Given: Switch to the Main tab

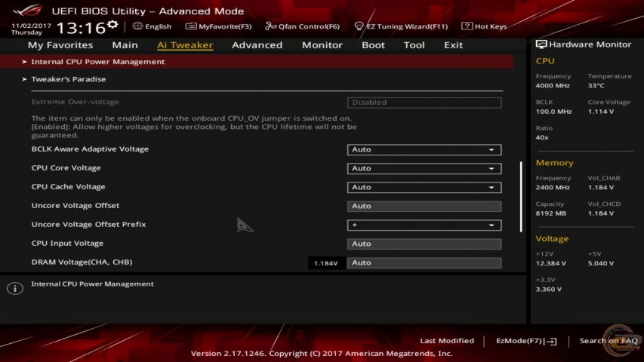Looking at the screenshot, I should pos(125,44).
